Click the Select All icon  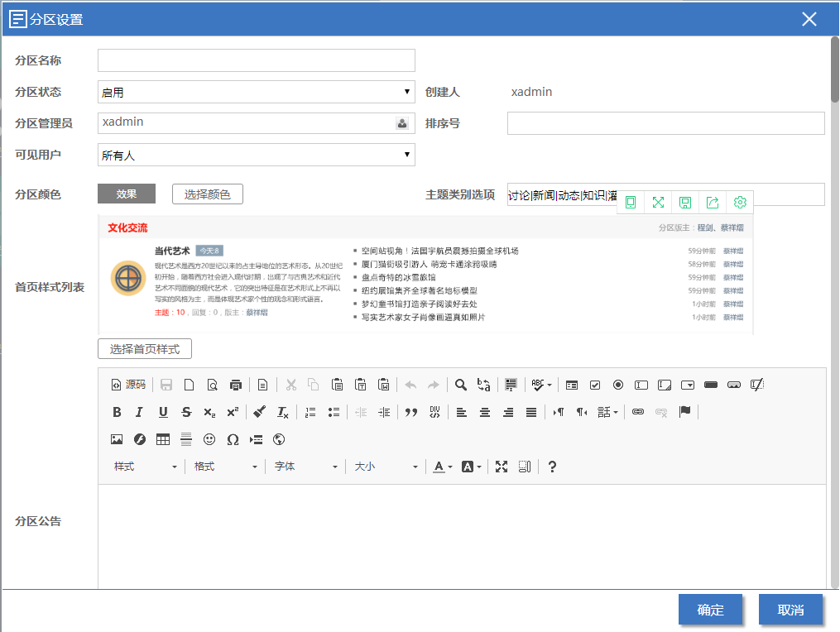511,385
